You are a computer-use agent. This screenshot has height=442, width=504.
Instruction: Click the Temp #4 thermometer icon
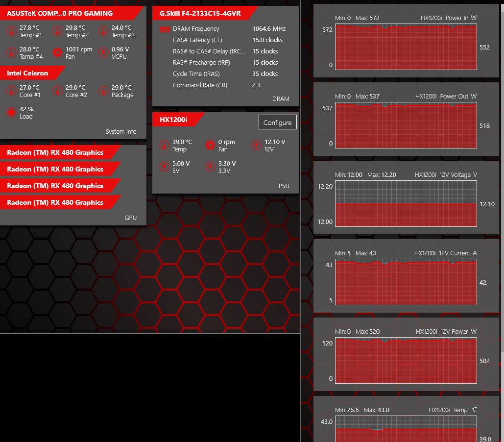click(x=11, y=52)
